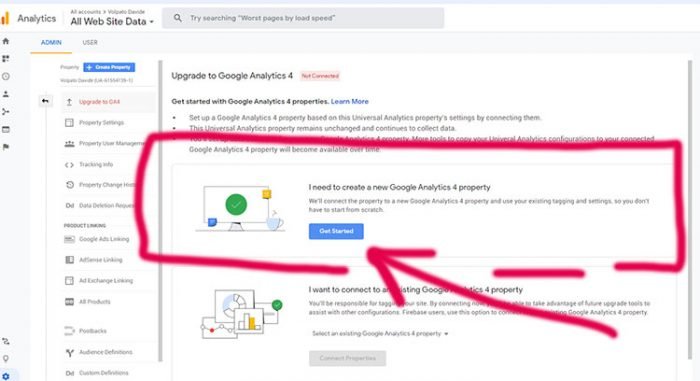
Task: Click the main panel right scrollbar
Action: point(690,210)
